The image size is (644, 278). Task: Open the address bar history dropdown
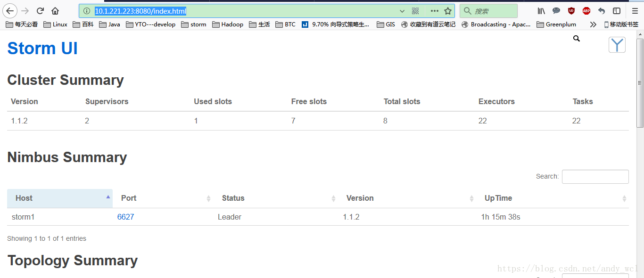(402, 11)
